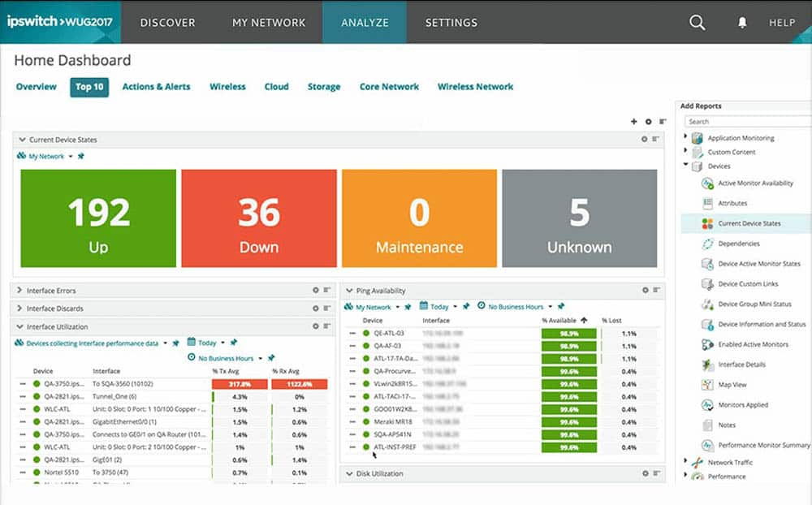Image resolution: width=812 pixels, height=505 pixels.
Task: Open gear settings of Interface Utilization panel
Action: 315,326
